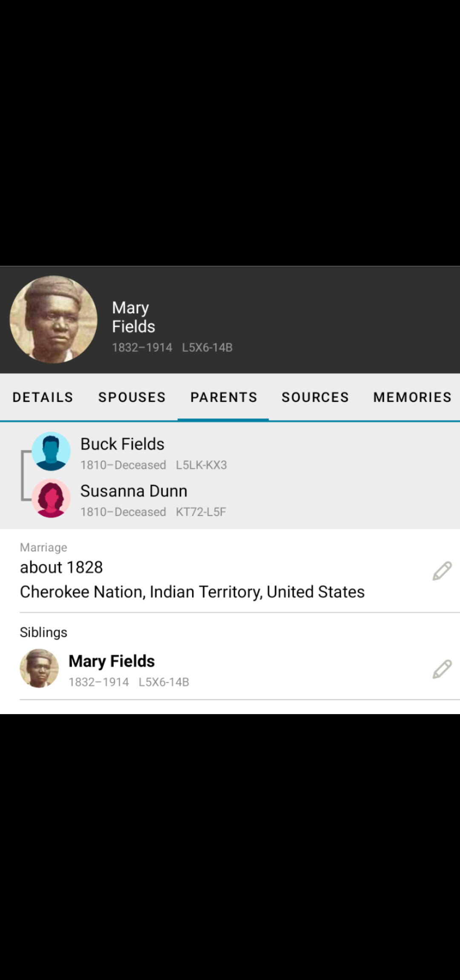The width and height of the screenshot is (460, 980).
Task: Open Buck Fields' person page by name
Action: [x=122, y=444]
